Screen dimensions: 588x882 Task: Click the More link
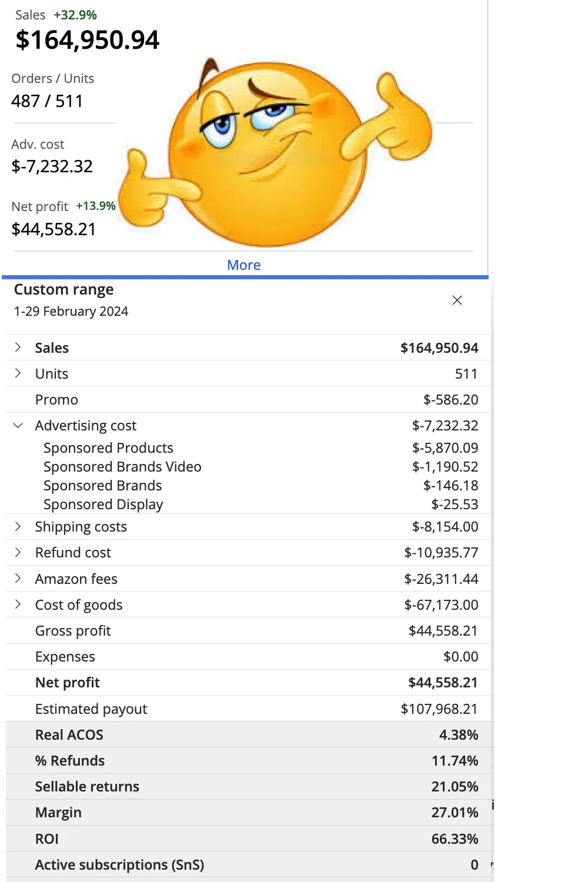click(x=243, y=265)
